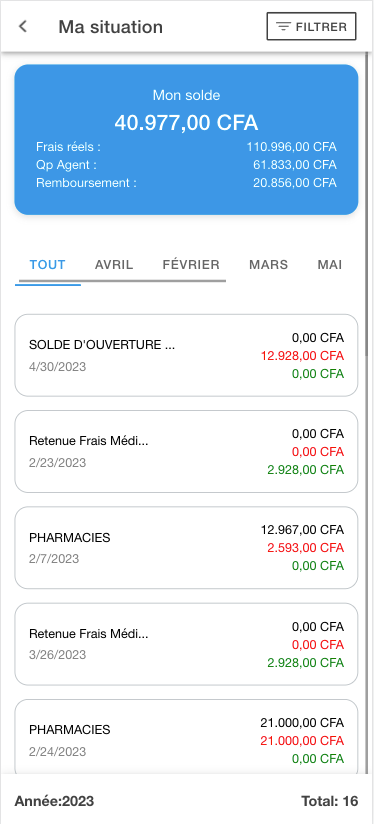Open the PHARMACIES entry dated 2/24/2023
Screen dimensions: 374x824
(186, 737)
